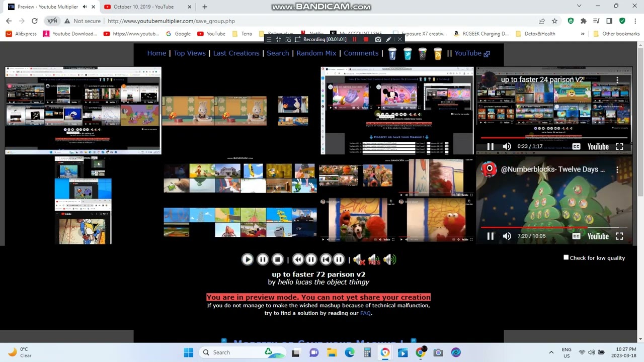Show hidden bookmarks with the chevron
Viewport: 644px width, 362px height.
[583, 34]
